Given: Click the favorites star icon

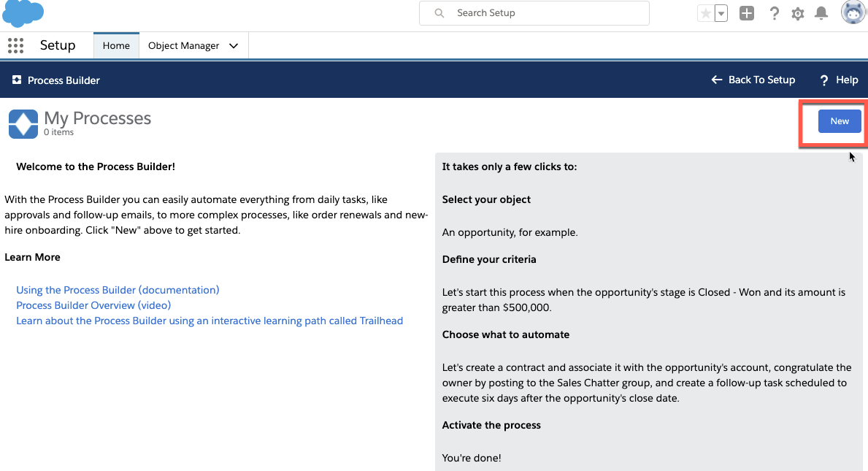Looking at the screenshot, I should coord(706,13).
